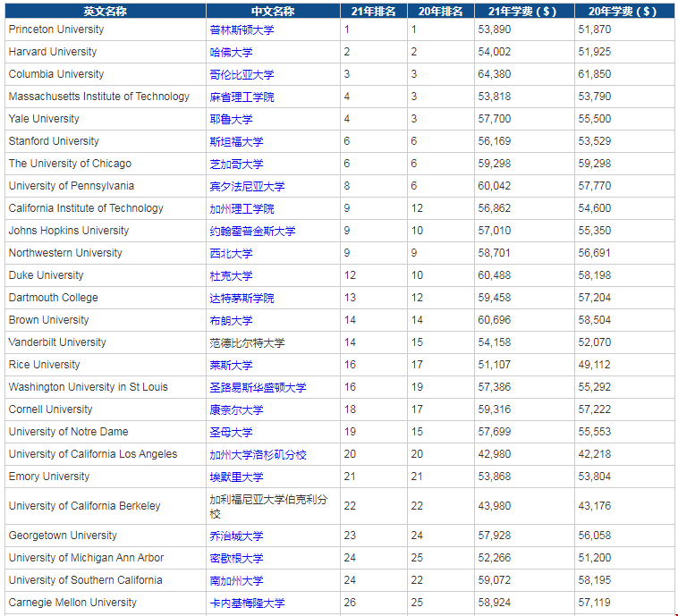678x616 pixels.
Task: Open the 哈佛大学 link
Action: click(231, 53)
